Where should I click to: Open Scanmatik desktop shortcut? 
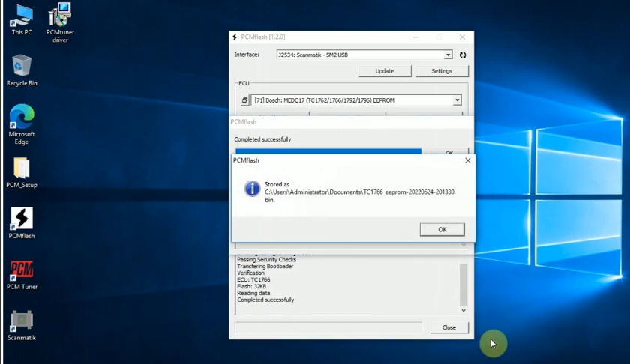[22, 326]
